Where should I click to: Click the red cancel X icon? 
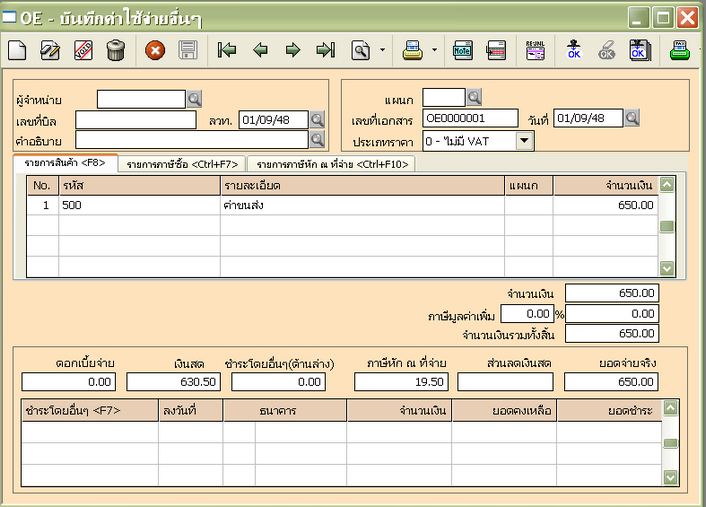[x=155, y=49]
